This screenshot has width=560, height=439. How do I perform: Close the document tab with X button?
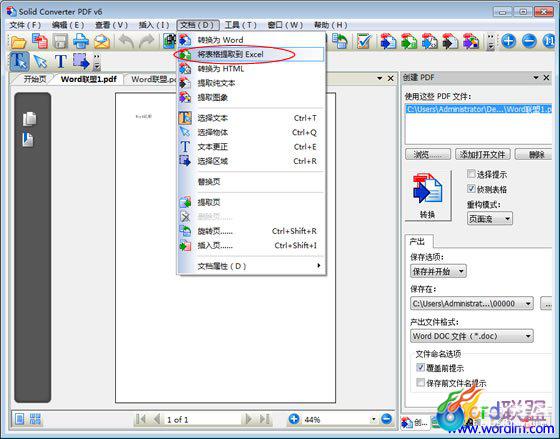[x=390, y=78]
